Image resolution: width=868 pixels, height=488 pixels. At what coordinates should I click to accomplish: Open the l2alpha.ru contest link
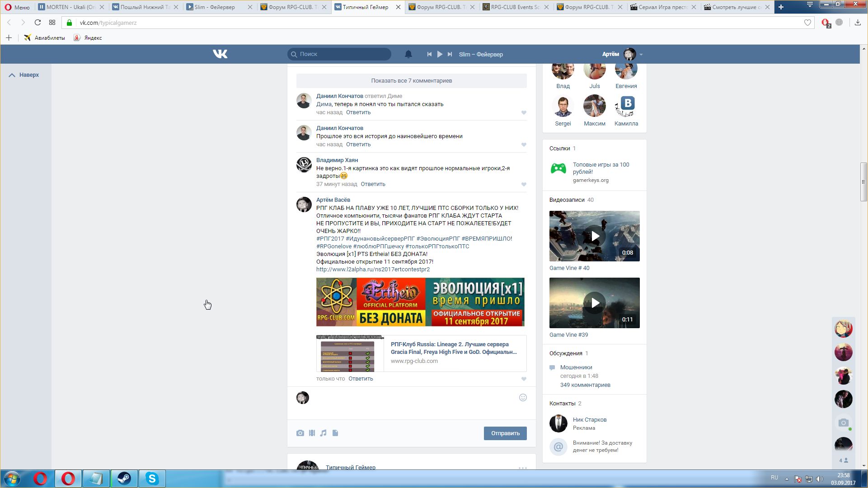click(x=373, y=270)
